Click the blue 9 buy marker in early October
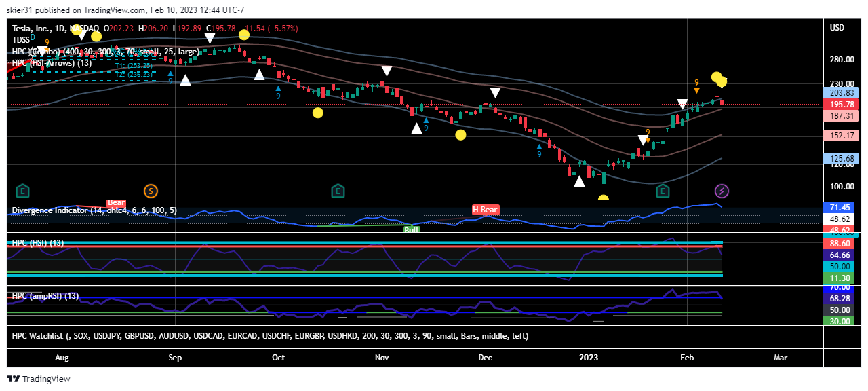The width and height of the screenshot is (868, 391). pos(278,92)
